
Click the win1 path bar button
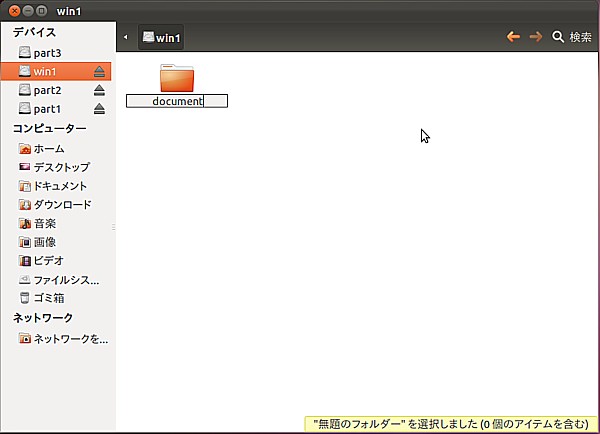click(161, 38)
